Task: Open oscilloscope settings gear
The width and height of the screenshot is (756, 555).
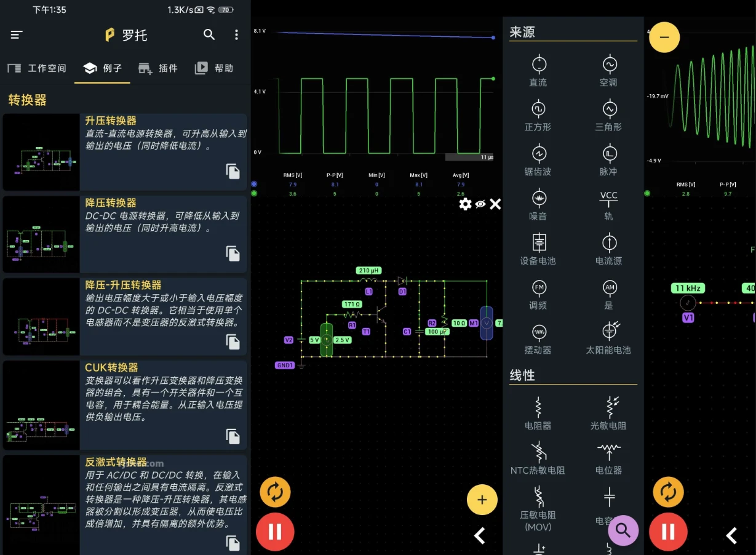Action: click(x=465, y=204)
